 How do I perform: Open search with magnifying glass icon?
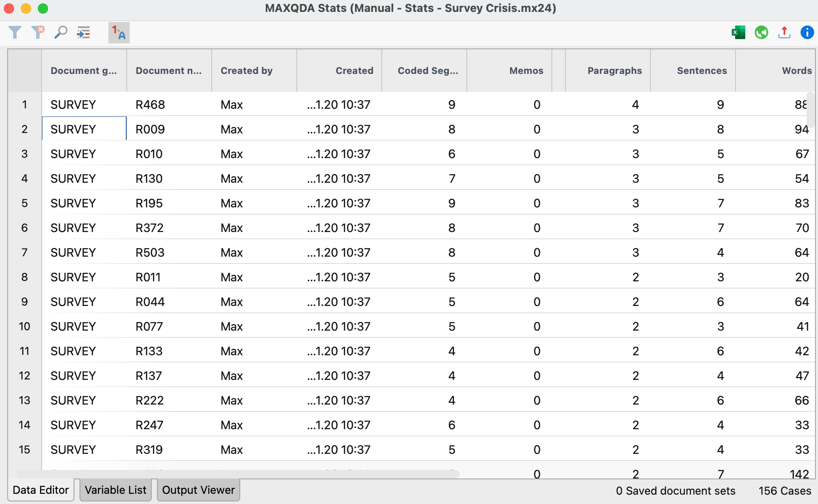[x=61, y=32]
